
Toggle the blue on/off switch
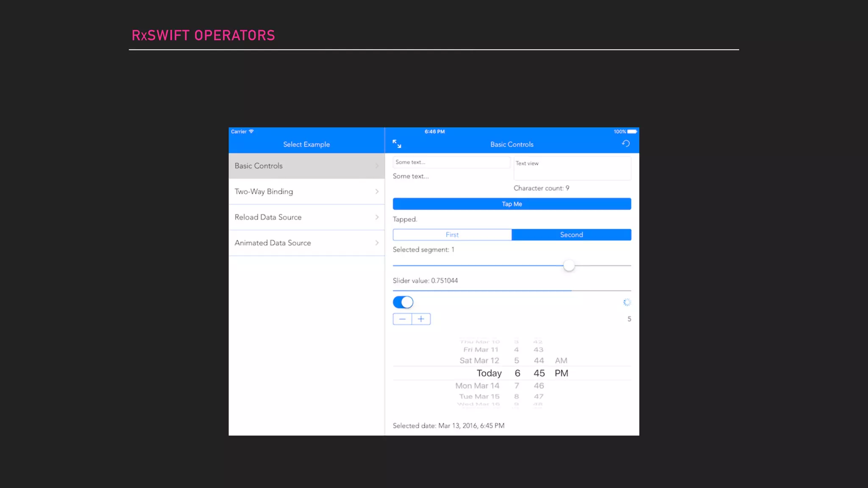403,302
